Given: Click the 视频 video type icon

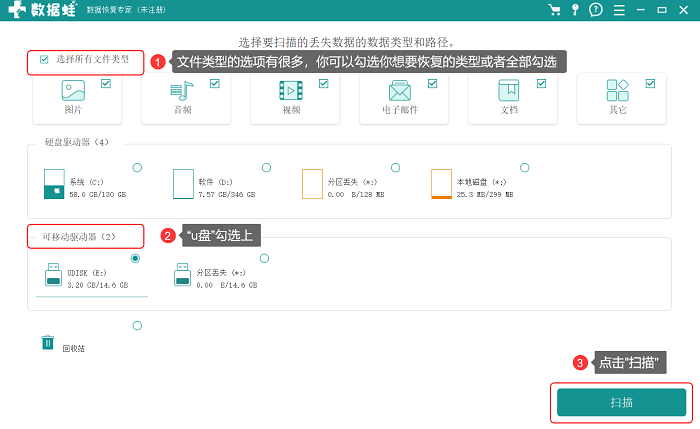Looking at the screenshot, I should (291, 91).
